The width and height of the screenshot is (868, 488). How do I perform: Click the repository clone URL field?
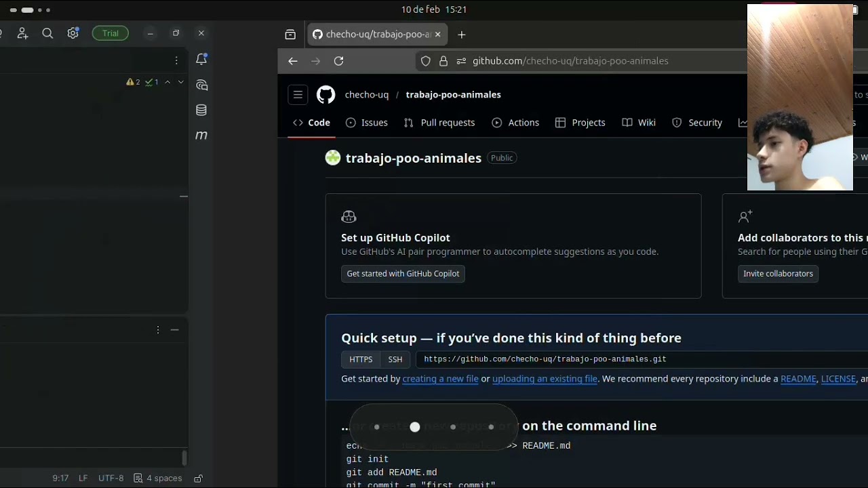[x=642, y=360]
